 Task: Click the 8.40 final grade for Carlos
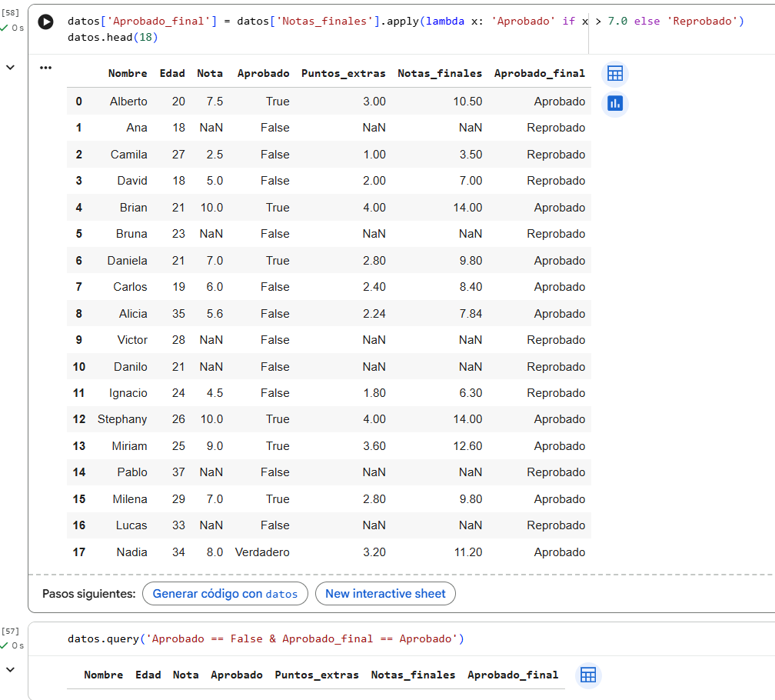[471, 287]
